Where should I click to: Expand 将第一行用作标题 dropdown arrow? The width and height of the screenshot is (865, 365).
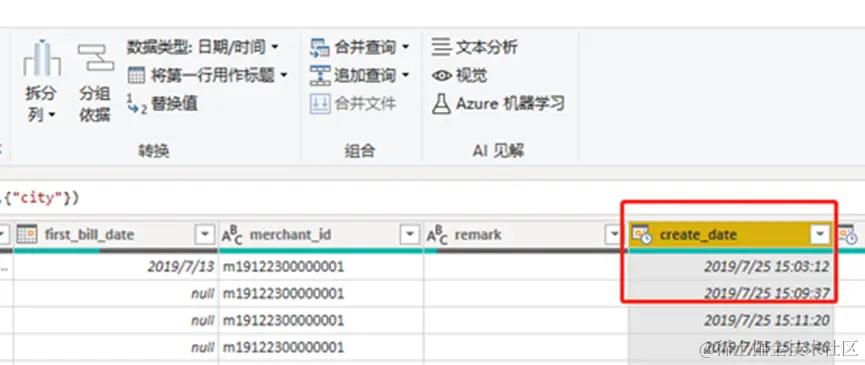click(x=284, y=76)
